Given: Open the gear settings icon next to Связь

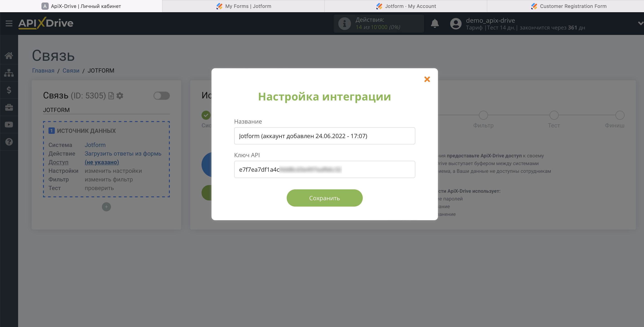Looking at the screenshot, I should (x=120, y=96).
